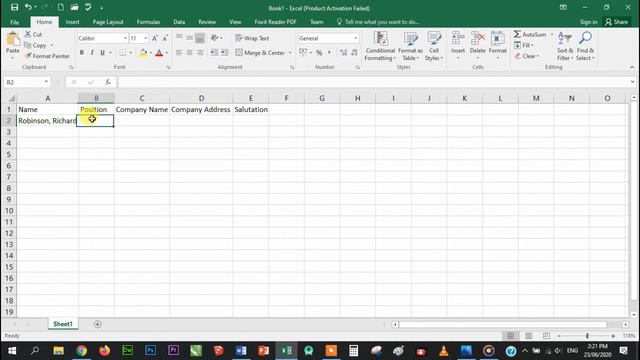Pick the fill color swatch
The width and height of the screenshot is (640, 360).
coord(143,52)
